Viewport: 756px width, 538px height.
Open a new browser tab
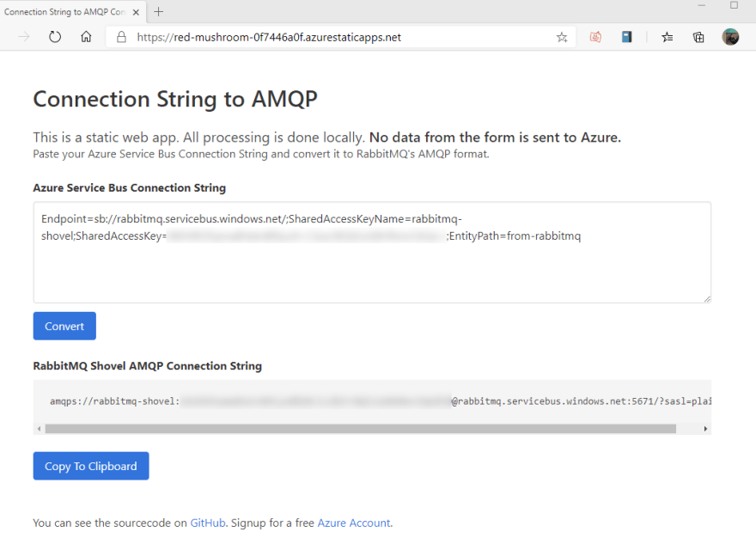(159, 11)
